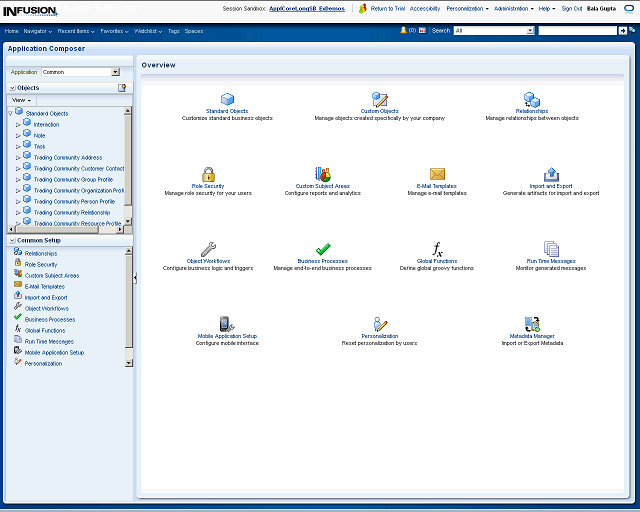
Task: Expand the Interaction tree node
Action: (x=18, y=124)
